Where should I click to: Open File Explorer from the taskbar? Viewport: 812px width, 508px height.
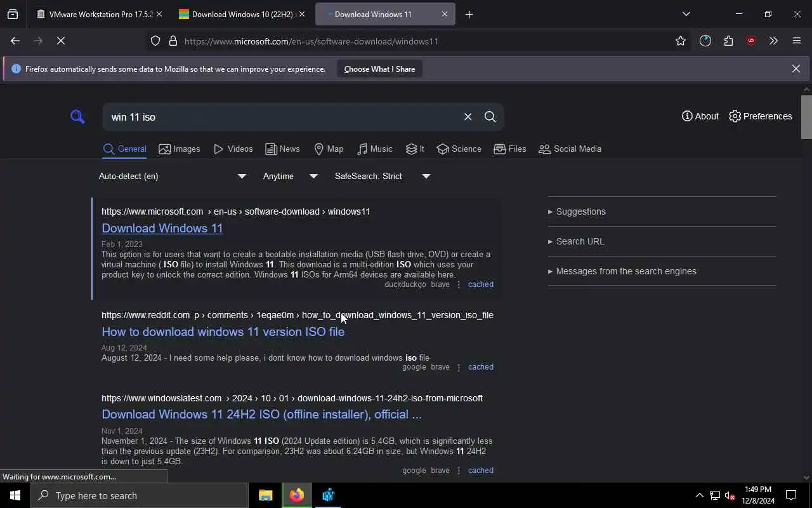click(x=266, y=495)
